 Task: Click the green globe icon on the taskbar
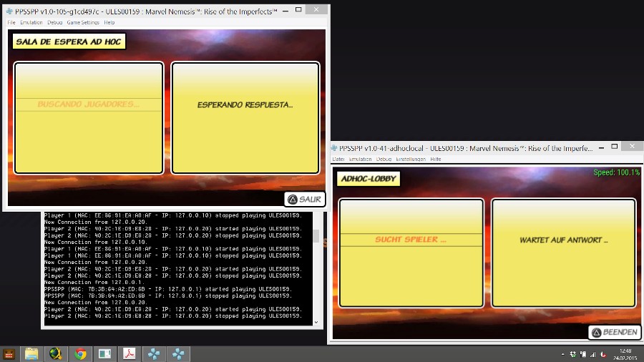(56, 353)
